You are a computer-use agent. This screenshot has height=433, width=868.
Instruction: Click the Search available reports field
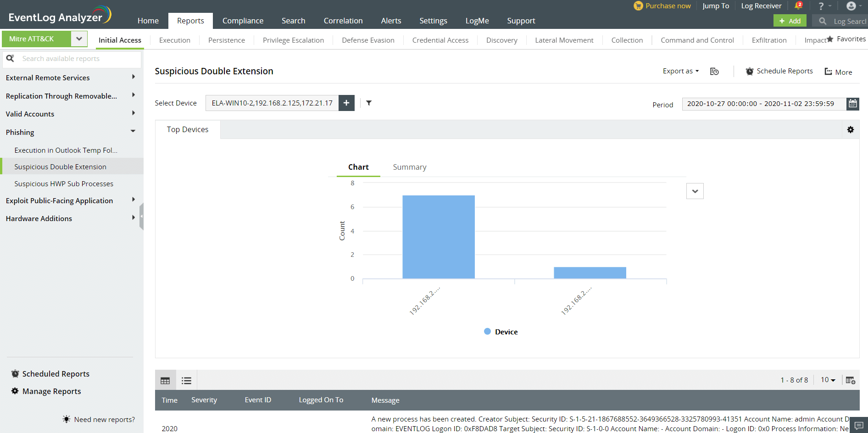click(72, 59)
